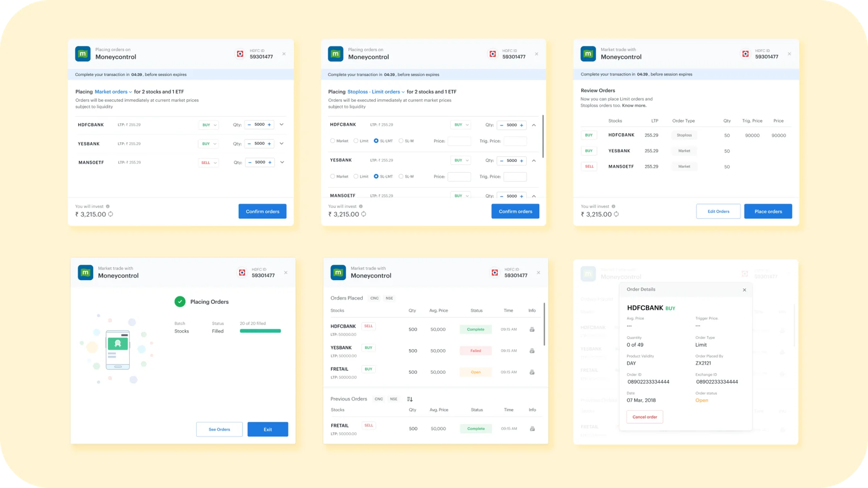Select CNC tag next to Orders Placed
Viewport: 868px width, 488px height.
point(374,298)
